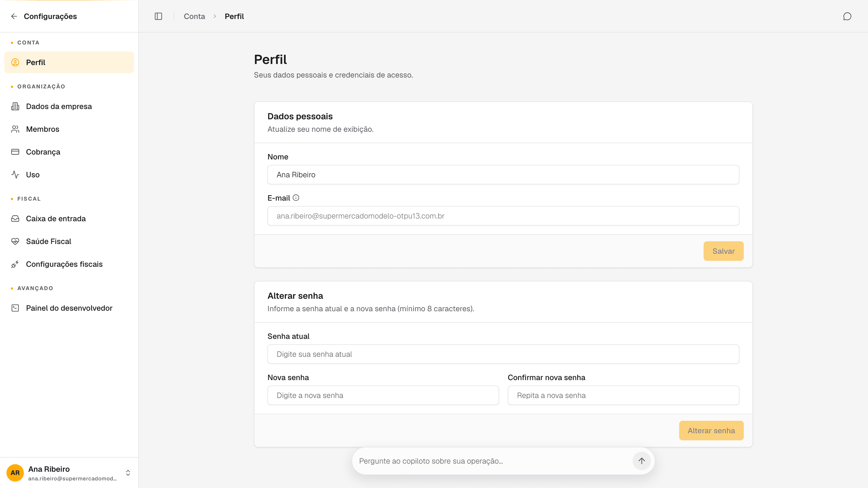Click the Painel do desenvolvedor terminal icon
Image resolution: width=868 pixels, height=488 pixels.
tap(15, 308)
